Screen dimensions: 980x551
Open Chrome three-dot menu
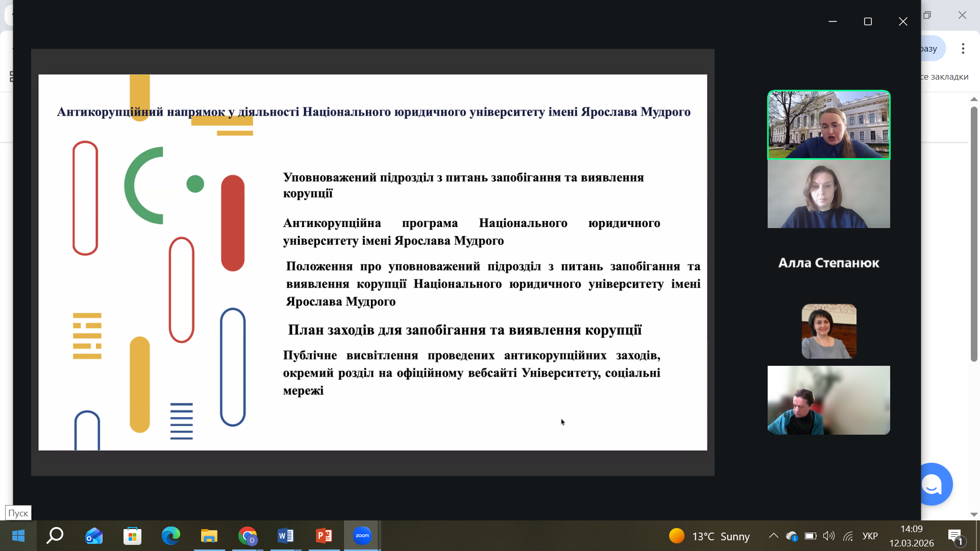click(963, 48)
